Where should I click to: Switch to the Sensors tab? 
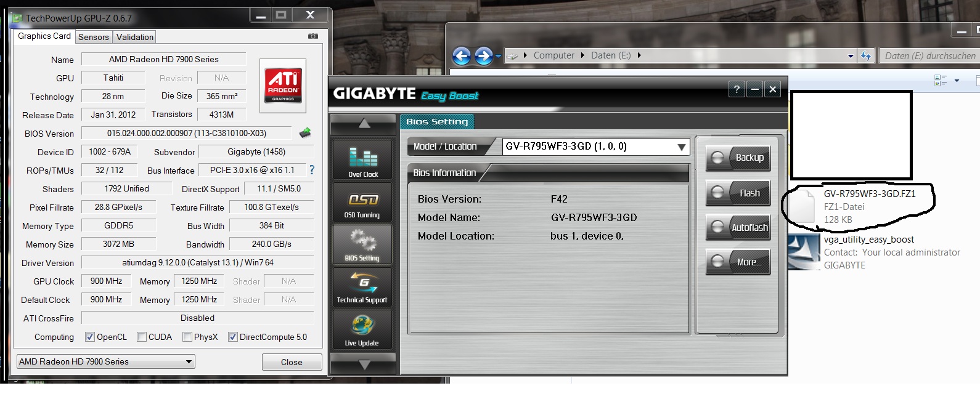pyautogui.click(x=94, y=37)
